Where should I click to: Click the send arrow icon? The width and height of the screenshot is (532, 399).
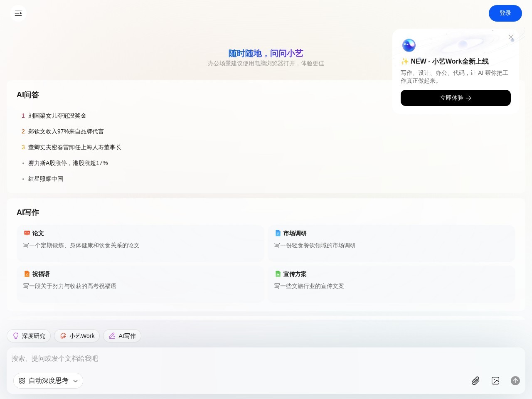[x=515, y=381]
